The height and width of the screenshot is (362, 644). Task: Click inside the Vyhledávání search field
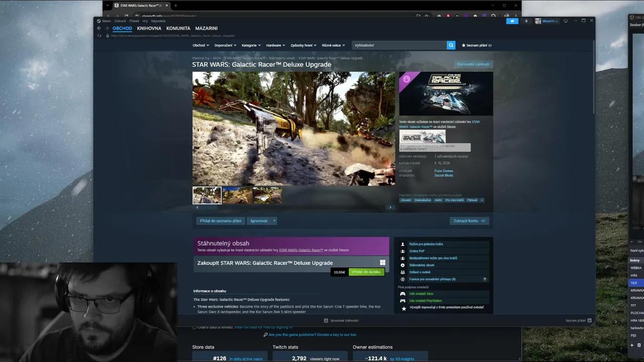point(399,45)
